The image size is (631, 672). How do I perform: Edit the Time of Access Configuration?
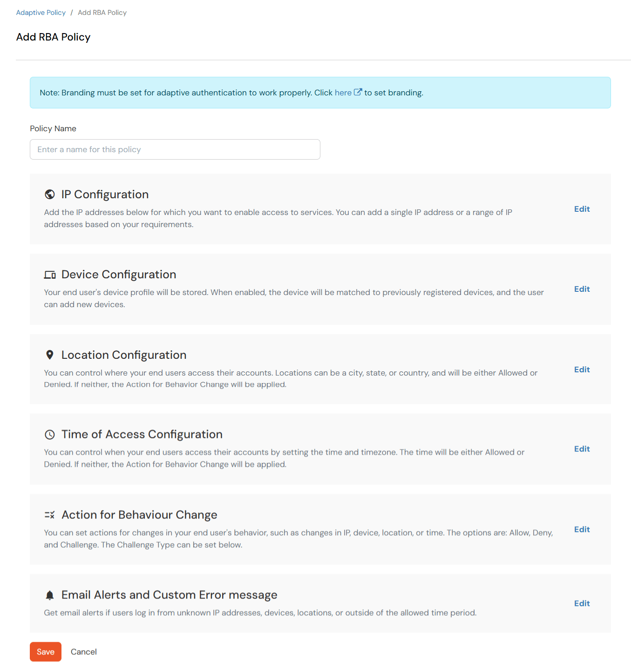[x=582, y=449]
